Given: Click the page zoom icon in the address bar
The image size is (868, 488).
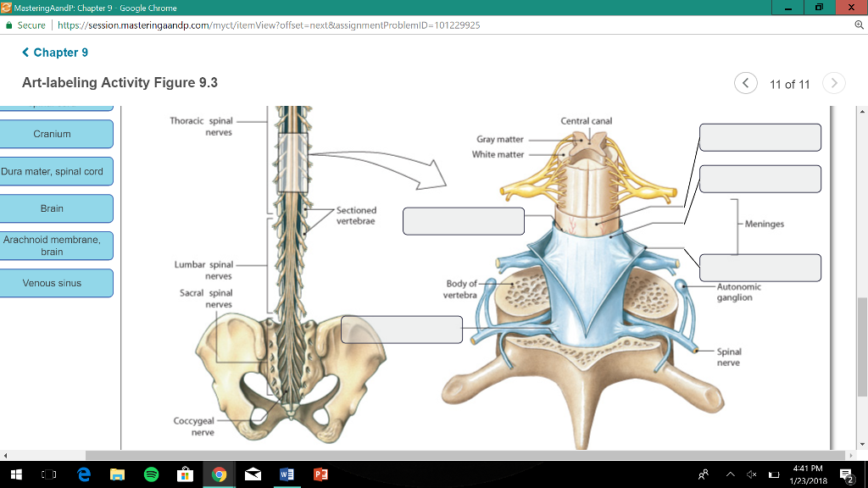Looking at the screenshot, I should point(860,25).
